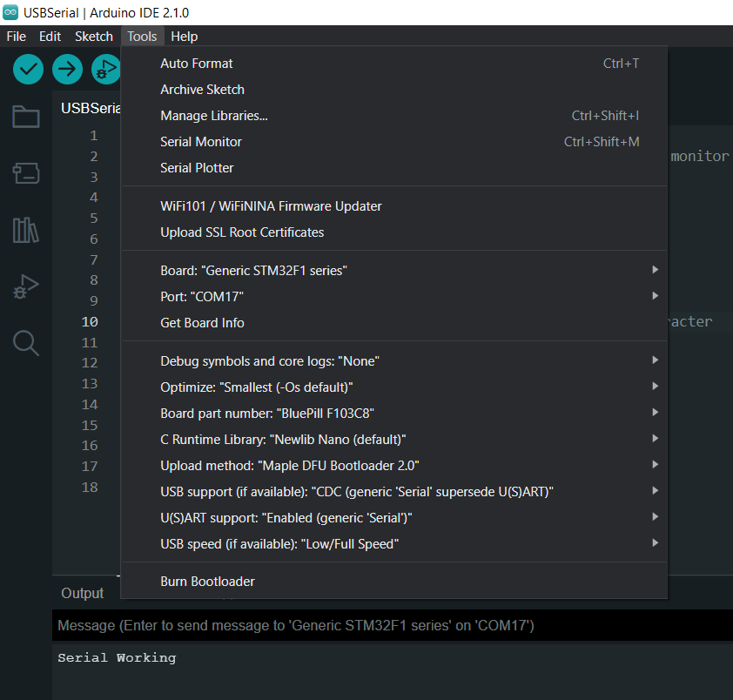Expand USB speed Low/Full Speed submenu
Viewport: 733px width, 700px height.
[x=394, y=545]
